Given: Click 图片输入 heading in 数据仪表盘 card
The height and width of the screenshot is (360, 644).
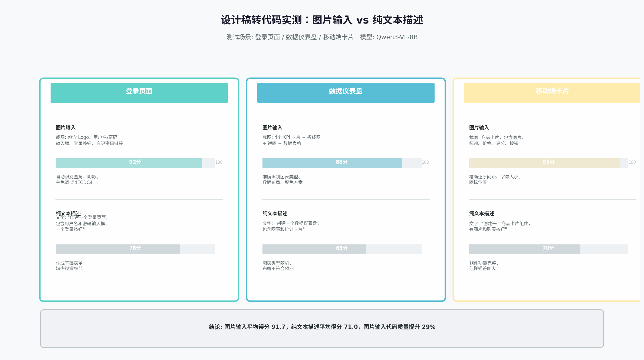Looking at the screenshot, I should (272, 127).
